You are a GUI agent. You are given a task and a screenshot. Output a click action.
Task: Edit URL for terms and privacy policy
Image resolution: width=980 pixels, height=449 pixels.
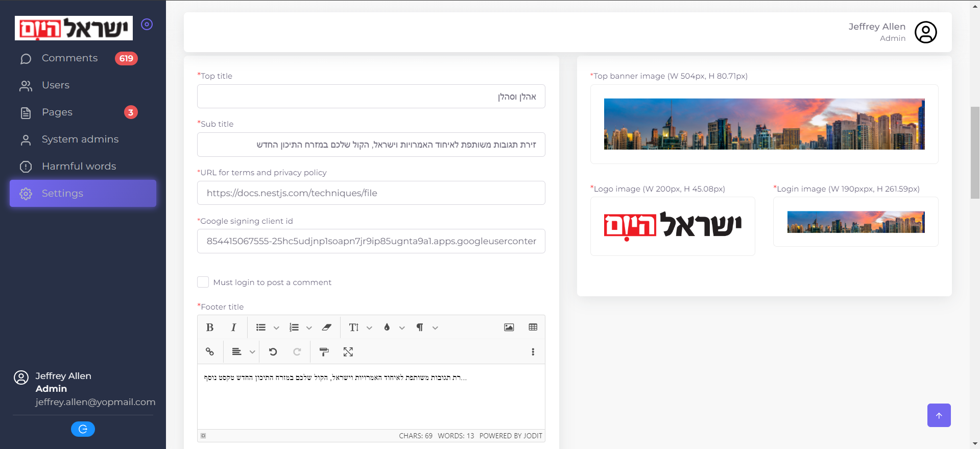(x=371, y=193)
